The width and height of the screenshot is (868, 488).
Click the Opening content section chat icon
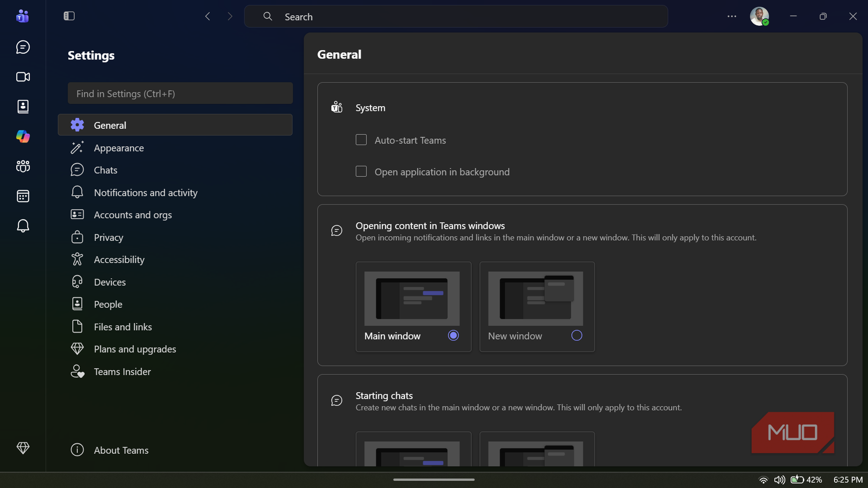click(x=337, y=231)
